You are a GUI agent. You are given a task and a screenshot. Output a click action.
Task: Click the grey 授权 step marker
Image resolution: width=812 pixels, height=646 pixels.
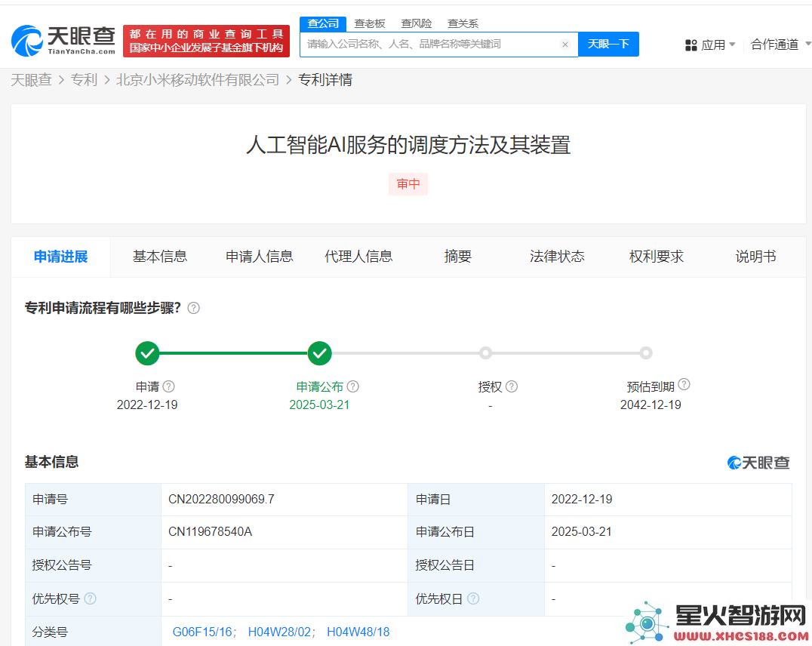(485, 353)
